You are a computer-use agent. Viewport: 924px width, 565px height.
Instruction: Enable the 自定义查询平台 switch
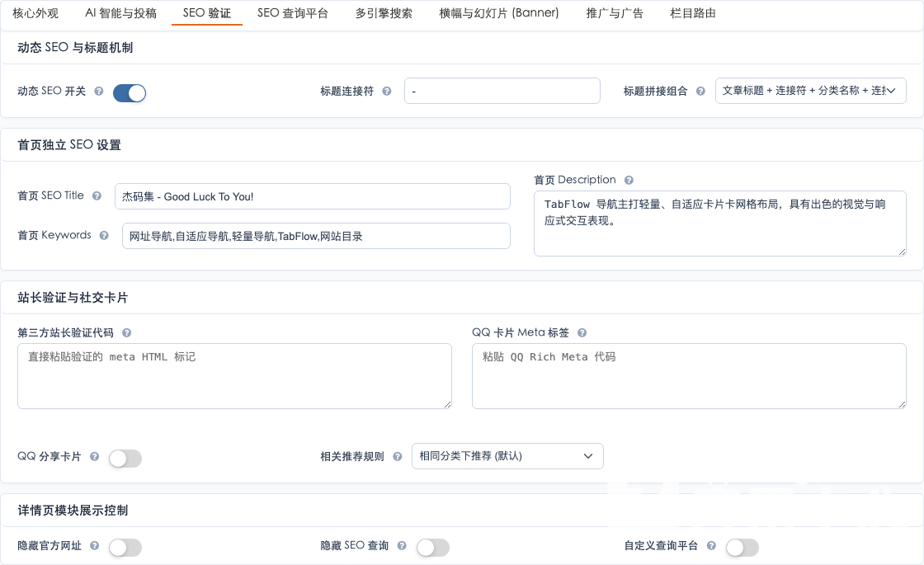tap(742, 548)
